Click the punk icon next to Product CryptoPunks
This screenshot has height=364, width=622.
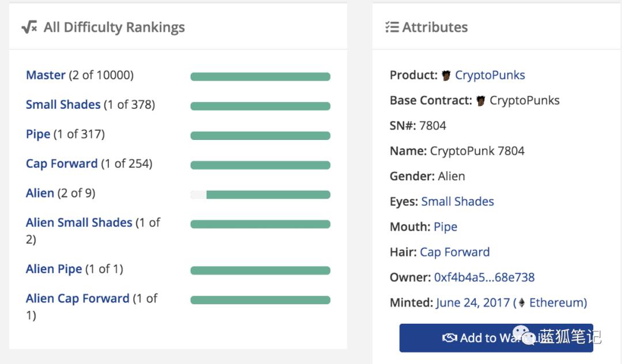[x=446, y=75]
